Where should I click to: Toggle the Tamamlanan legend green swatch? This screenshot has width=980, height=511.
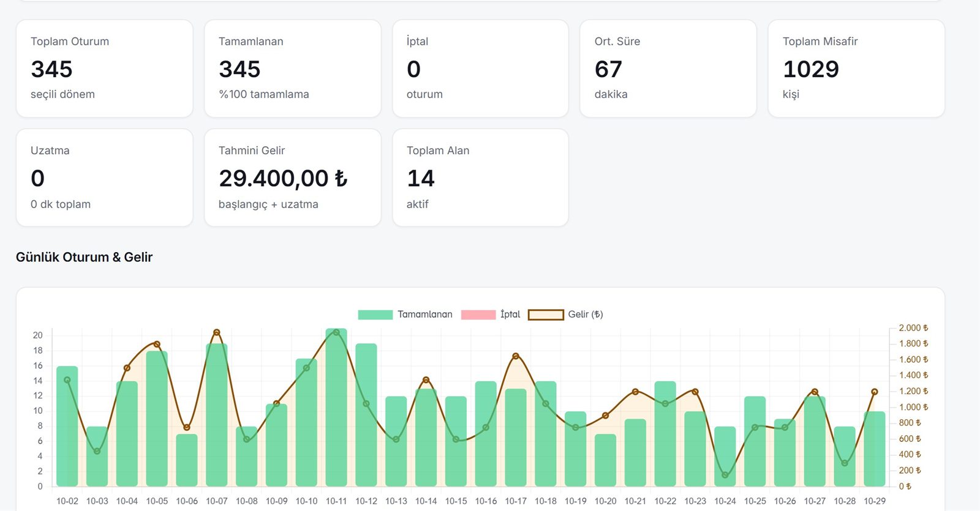click(x=375, y=315)
